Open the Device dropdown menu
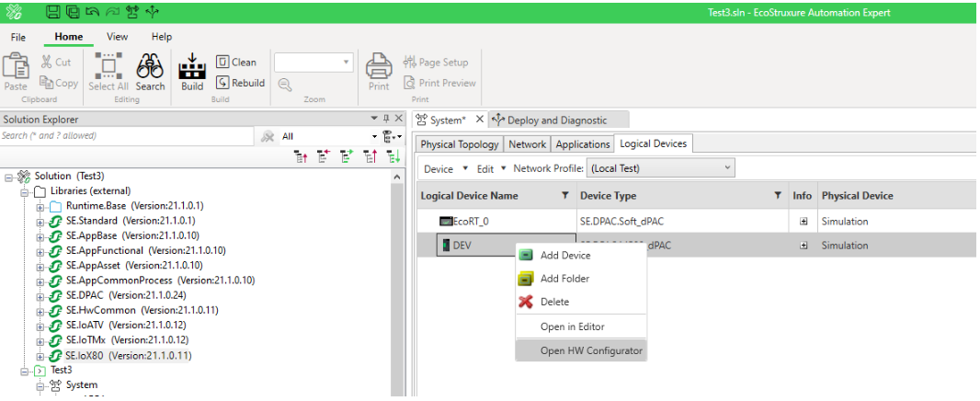The width and height of the screenshot is (980, 401). click(x=445, y=169)
